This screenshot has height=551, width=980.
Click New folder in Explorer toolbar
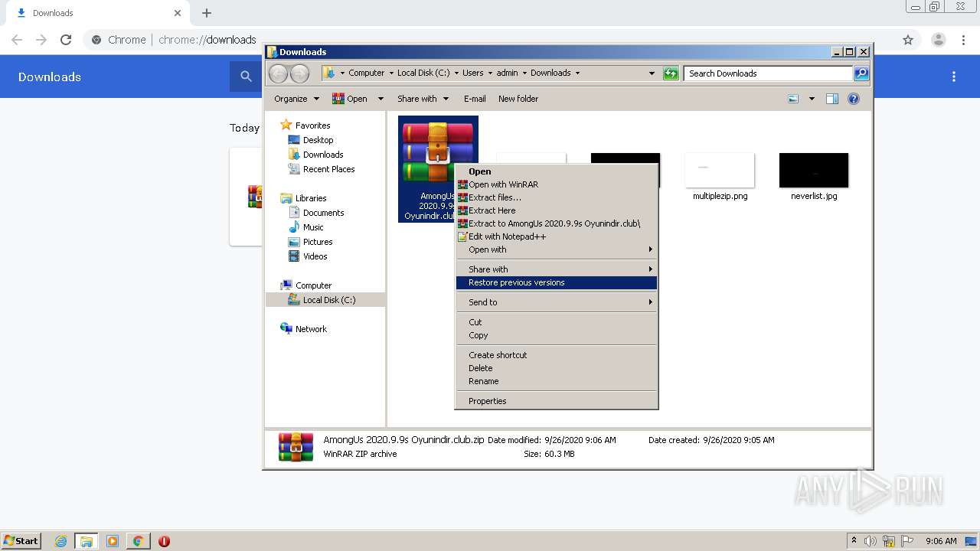(518, 99)
